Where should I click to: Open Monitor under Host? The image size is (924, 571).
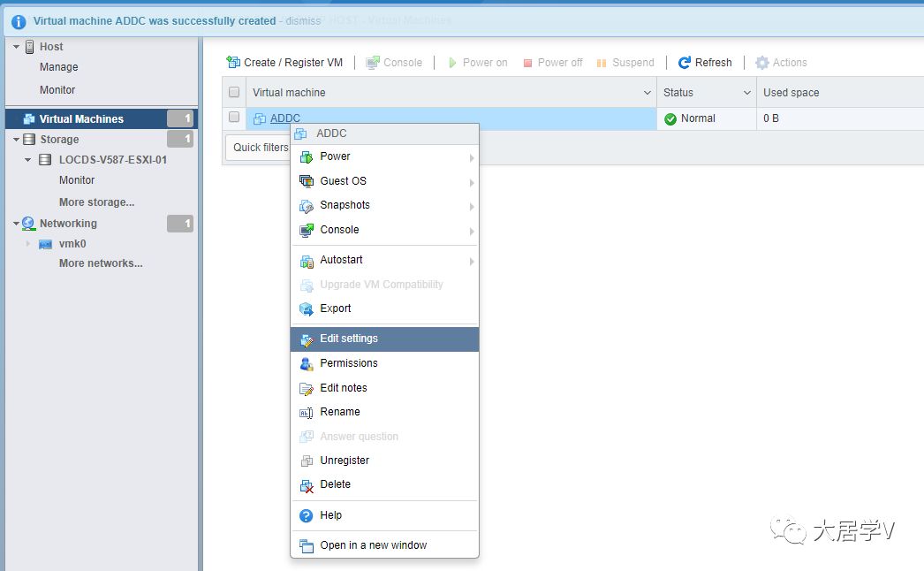coord(57,90)
